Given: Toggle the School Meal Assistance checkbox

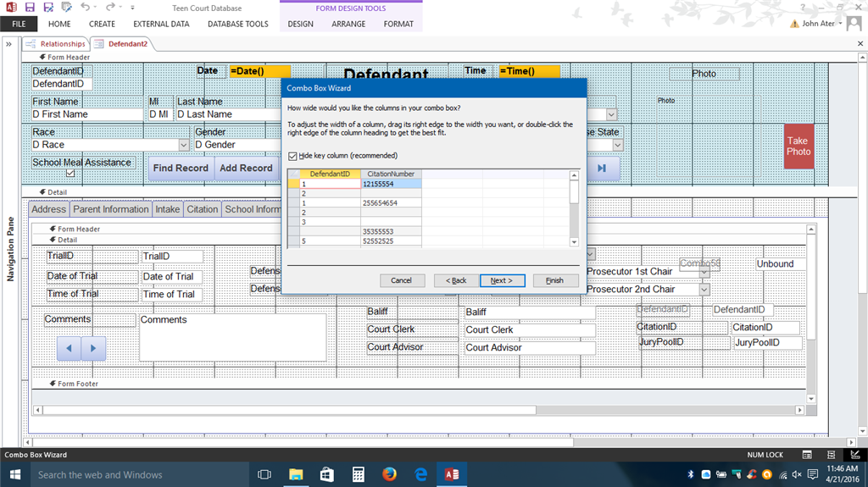Looking at the screenshot, I should 70,173.
